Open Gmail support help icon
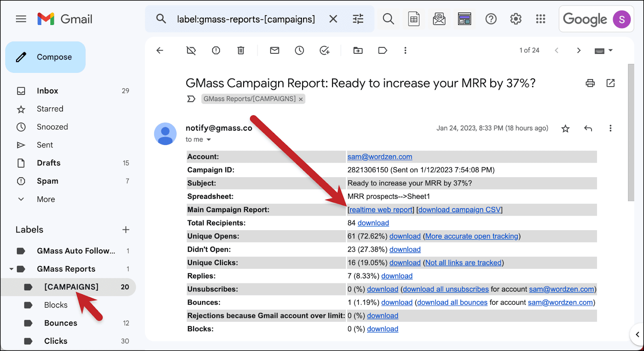This screenshot has height=351, width=644. tap(491, 19)
